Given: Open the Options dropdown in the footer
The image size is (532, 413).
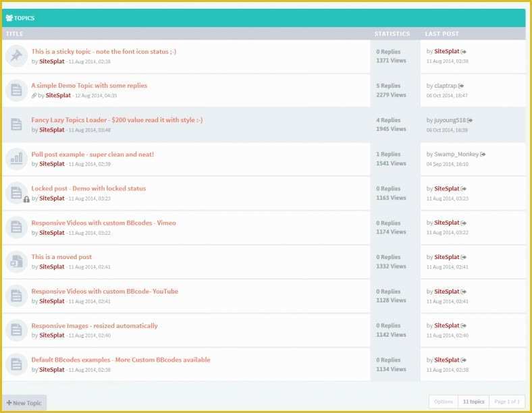Looking at the screenshot, I should (444, 402).
